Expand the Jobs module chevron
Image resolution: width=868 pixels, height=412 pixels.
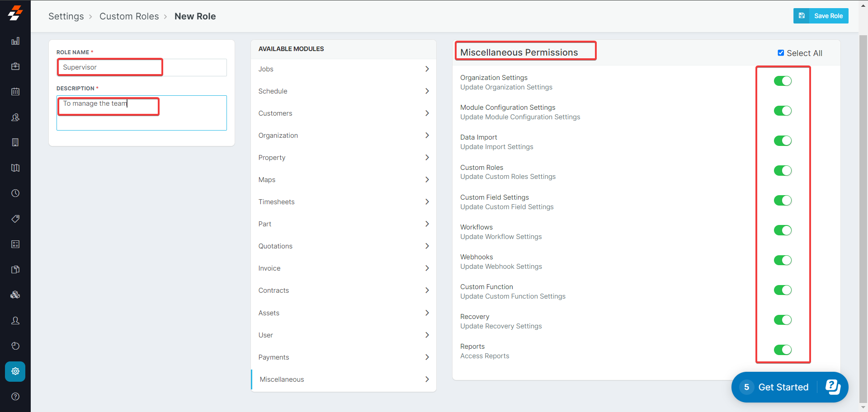[427, 69]
